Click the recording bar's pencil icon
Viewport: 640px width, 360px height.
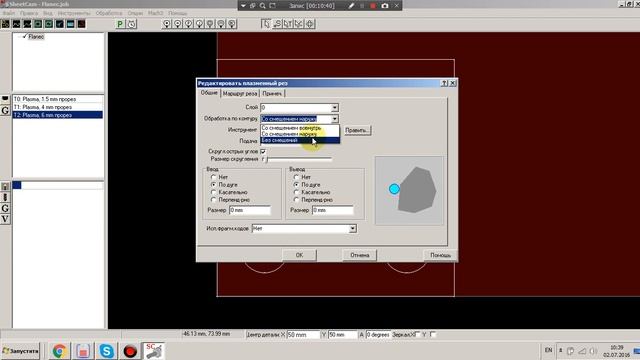tap(351, 6)
